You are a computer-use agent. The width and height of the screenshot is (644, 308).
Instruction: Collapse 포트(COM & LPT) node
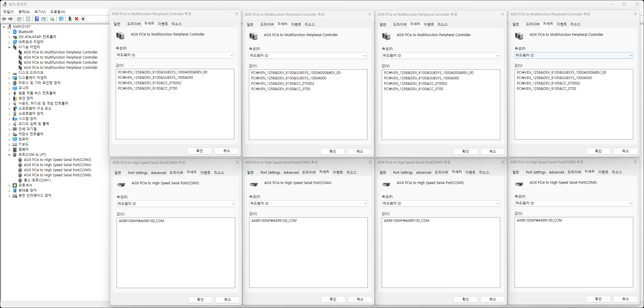(x=9, y=155)
